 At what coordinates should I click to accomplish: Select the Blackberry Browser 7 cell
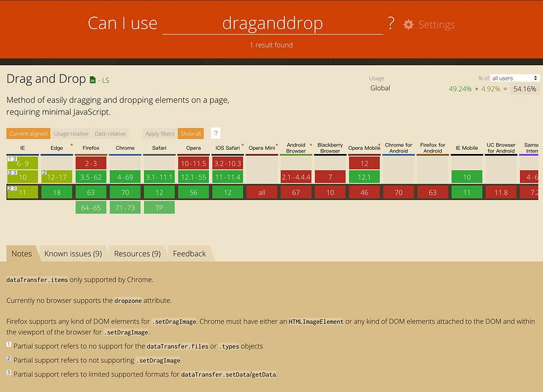[x=330, y=177]
